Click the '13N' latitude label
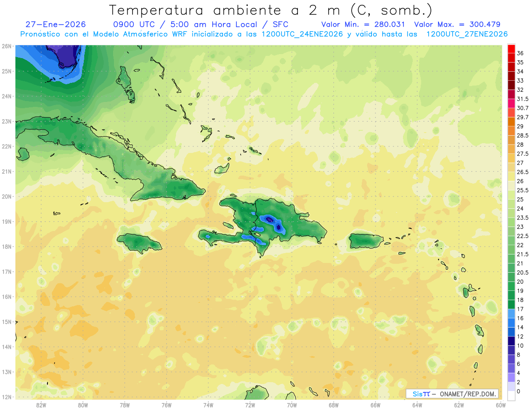 [x=6, y=372]
